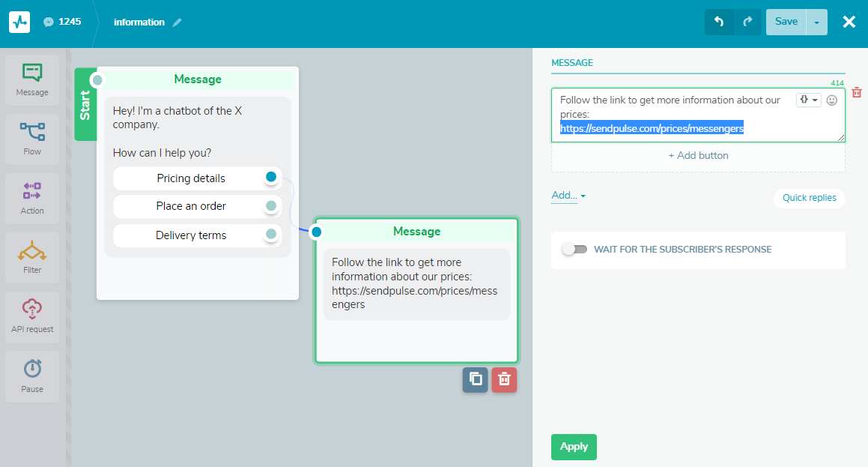Save the chatbot flow

tap(786, 22)
